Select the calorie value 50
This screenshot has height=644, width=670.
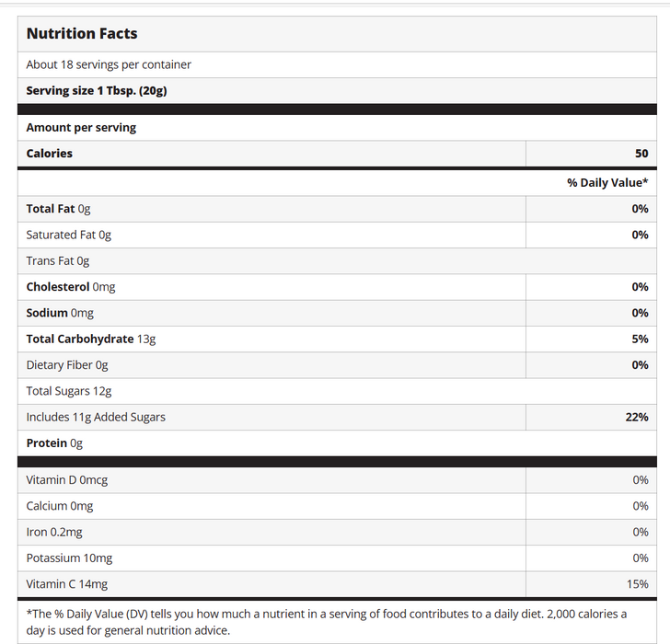[641, 154]
